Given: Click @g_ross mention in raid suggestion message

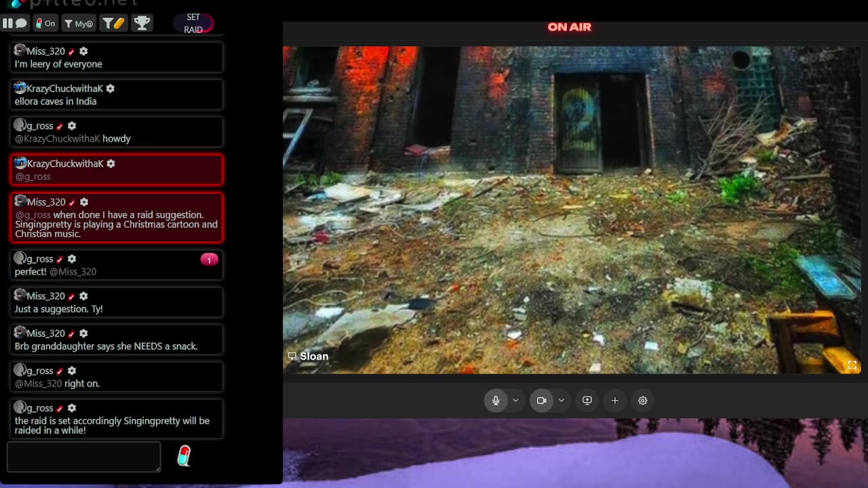Looking at the screenshot, I should [33, 215].
